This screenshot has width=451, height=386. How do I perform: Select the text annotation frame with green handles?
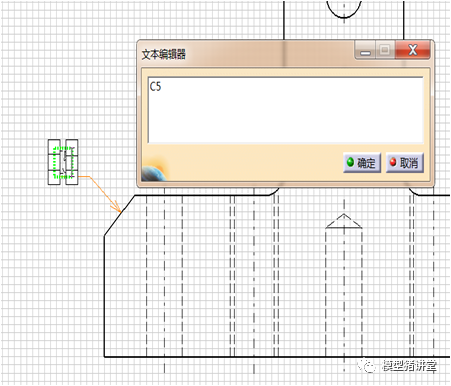(x=63, y=162)
